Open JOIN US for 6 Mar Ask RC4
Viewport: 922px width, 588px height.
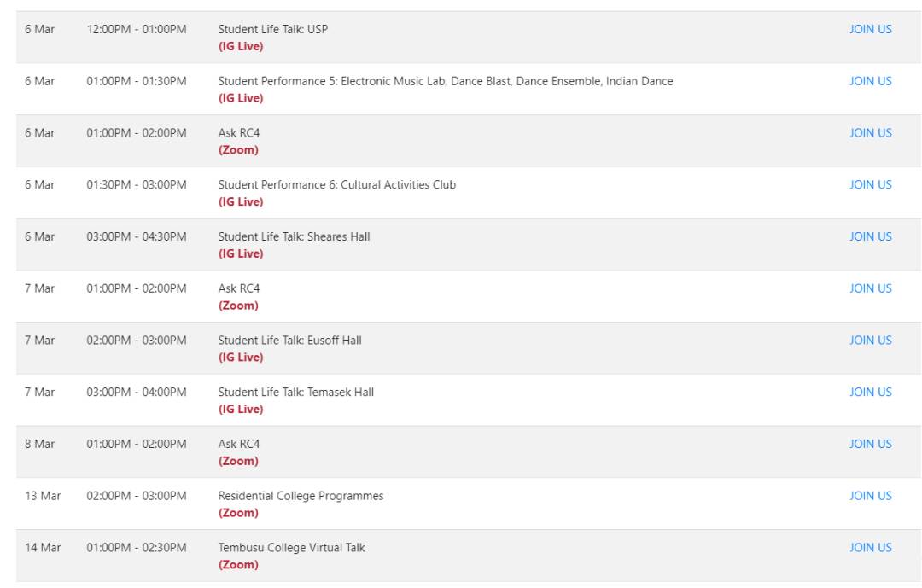[870, 133]
